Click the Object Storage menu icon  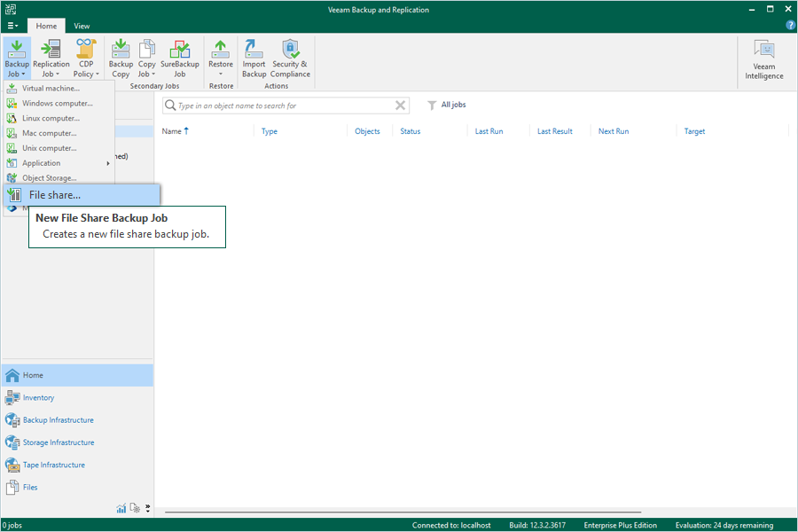pos(12,178)
